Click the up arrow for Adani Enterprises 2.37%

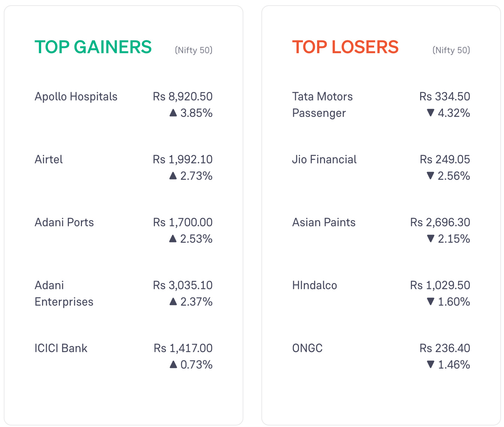pyautogui.click(x=173, y=302)
